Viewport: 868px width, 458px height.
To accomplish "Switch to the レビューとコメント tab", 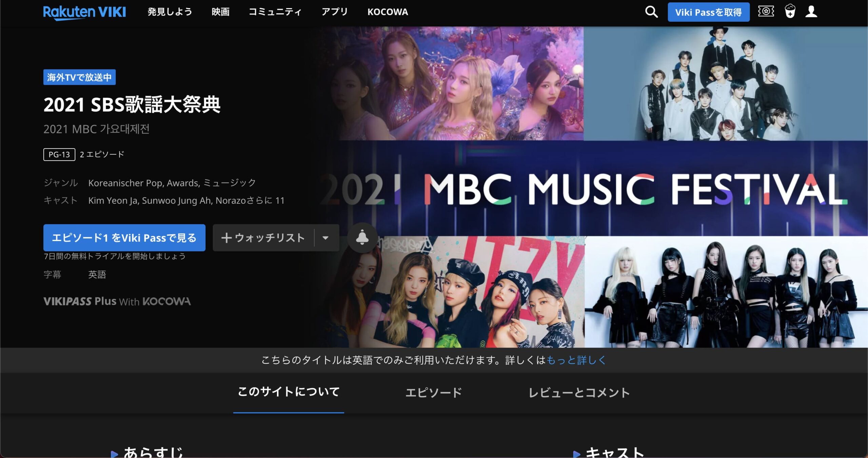I will 579,393.
